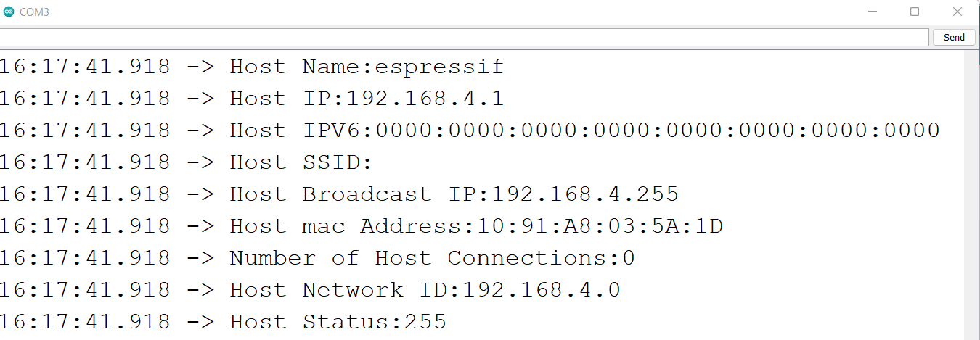This screenshot has height=340, width=980.
Task: Click the Arduino logo in title bar
Action: pos(9,12)
